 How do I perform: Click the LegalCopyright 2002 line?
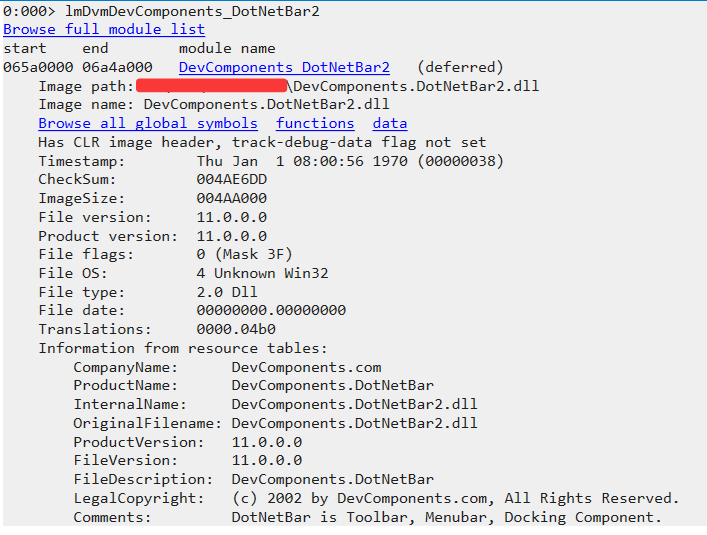[376, 498]
